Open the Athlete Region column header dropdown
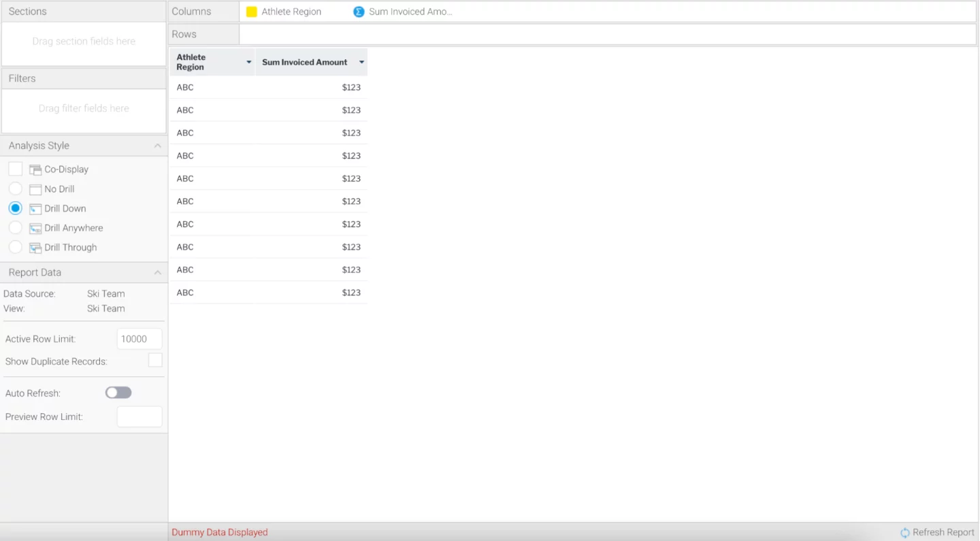This screenshot has height=541, width=980. pyautogui.click(x=248, y=62)
